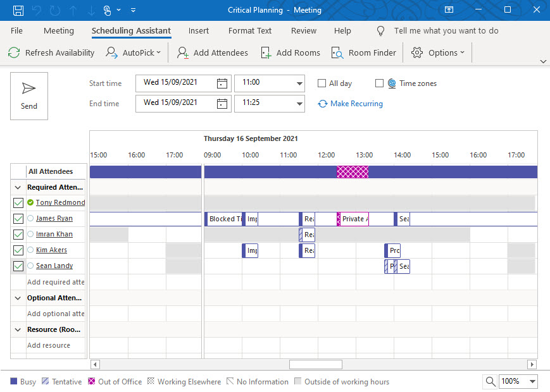Open Customize Quick Access Toolbar menu
The width and height of the screenshot is (550, 392).
pos(133,10)
